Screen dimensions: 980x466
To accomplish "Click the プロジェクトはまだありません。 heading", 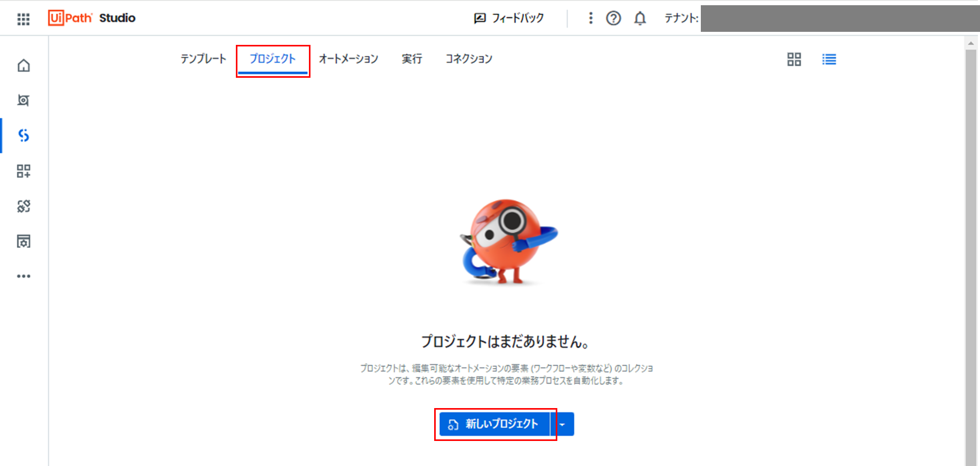I will tap(506, 342).
